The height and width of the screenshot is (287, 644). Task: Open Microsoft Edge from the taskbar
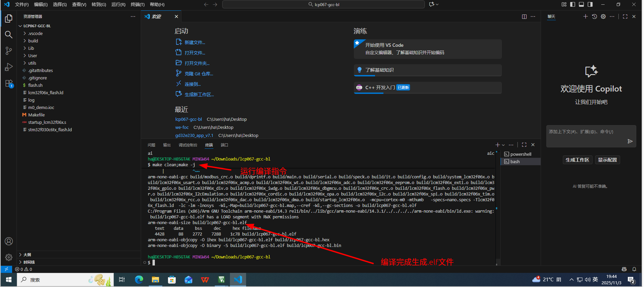pos(139,280)
